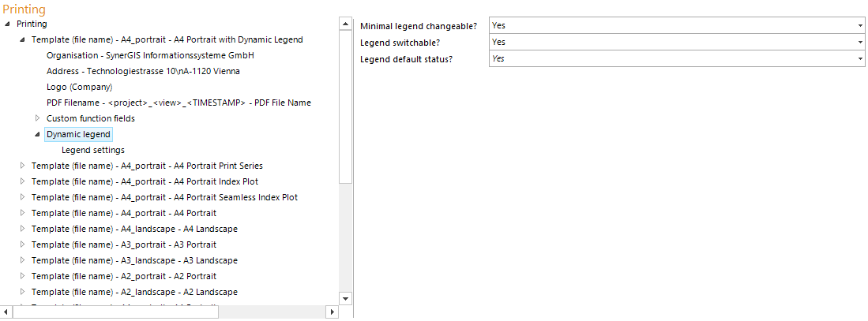This screenshot has width=868, height=321.
Task: Collapse the Dynamic legend node
Action: [x=37, y=134]
